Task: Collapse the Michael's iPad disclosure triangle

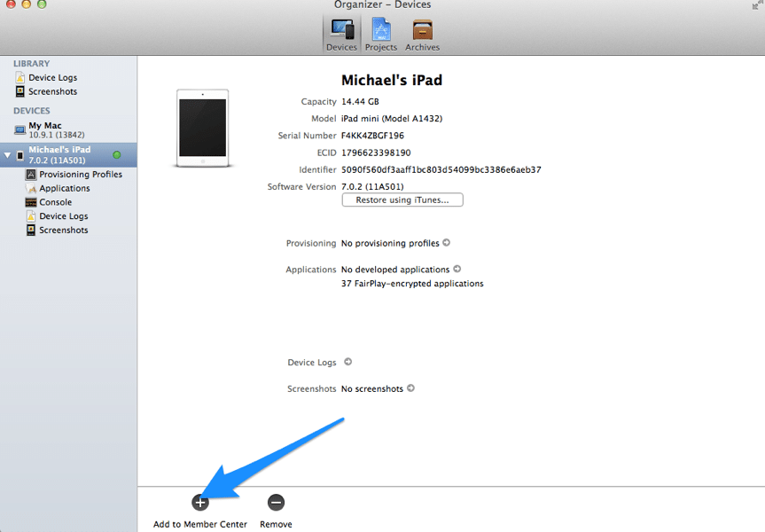Action: (x=7, y=155)
